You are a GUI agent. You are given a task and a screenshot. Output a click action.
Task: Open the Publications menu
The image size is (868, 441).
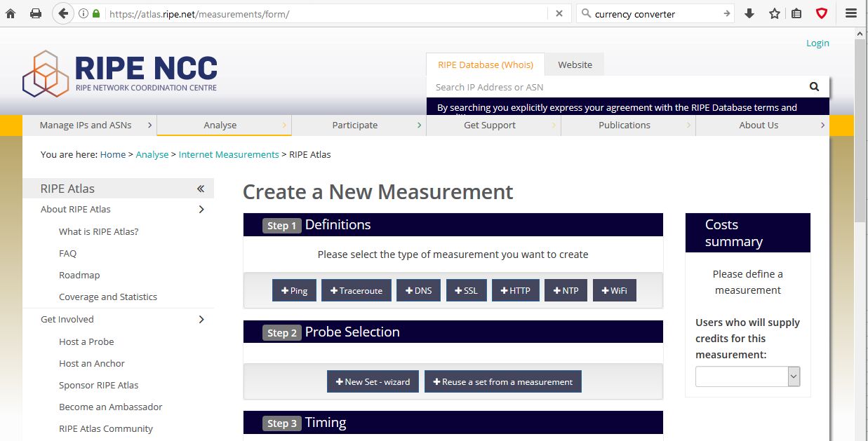tap(629, 125)
